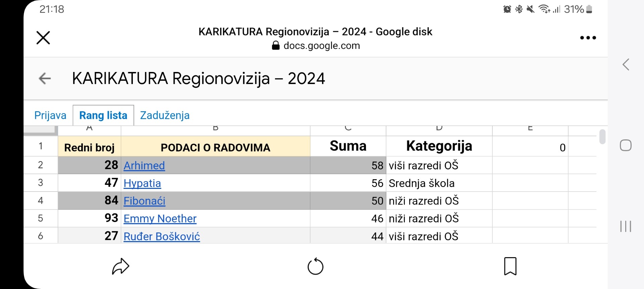Open the Emmy Noether link
Viewport: 644px width, 289px height.
tap(160, 219)
